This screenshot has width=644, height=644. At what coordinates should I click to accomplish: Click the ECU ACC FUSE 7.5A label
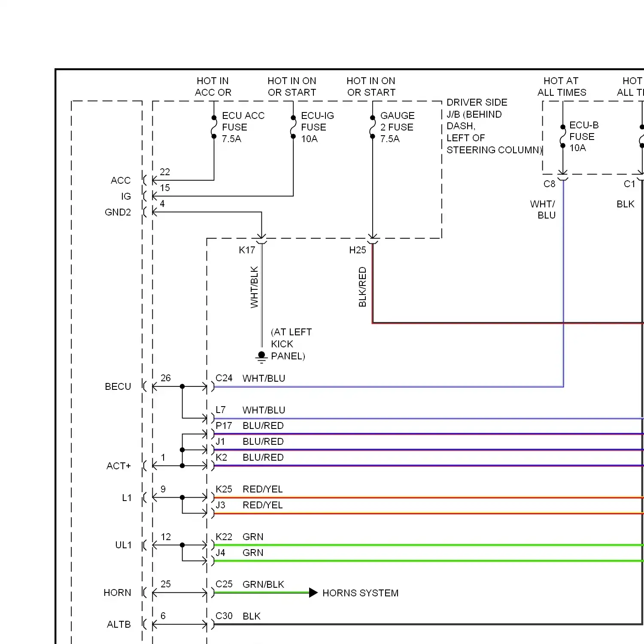tap(243, 127)
